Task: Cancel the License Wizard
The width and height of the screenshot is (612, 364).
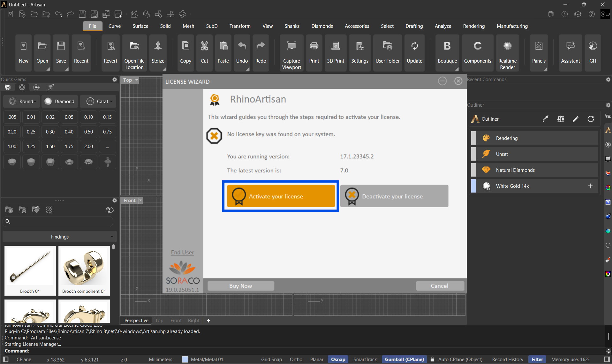Action: (440, 286)
